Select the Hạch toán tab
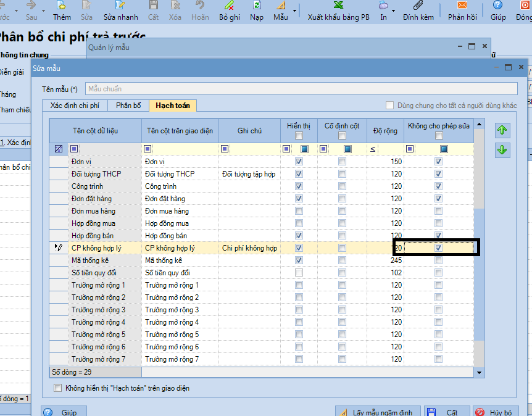532x416 pixels. [173, 106]
